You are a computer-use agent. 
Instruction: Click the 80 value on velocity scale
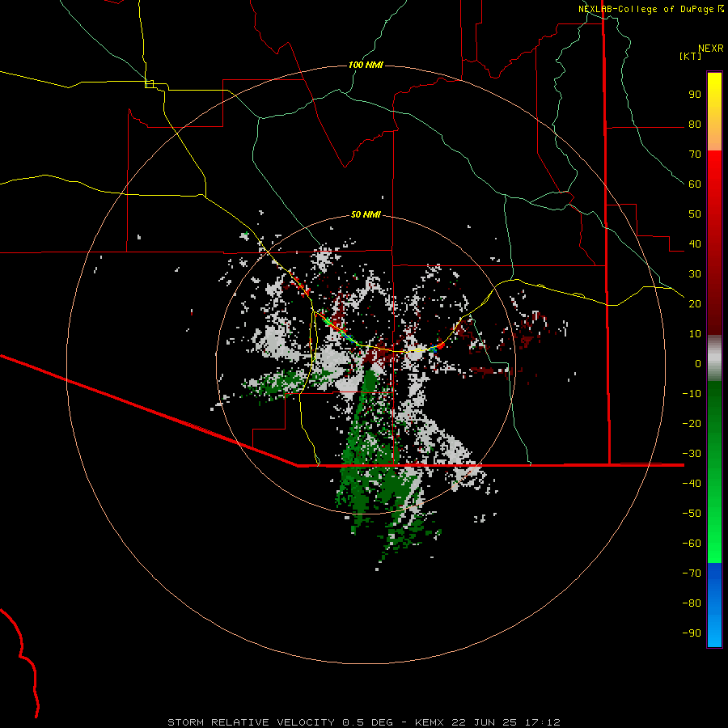pyautogui.click(x=695, y=125)
